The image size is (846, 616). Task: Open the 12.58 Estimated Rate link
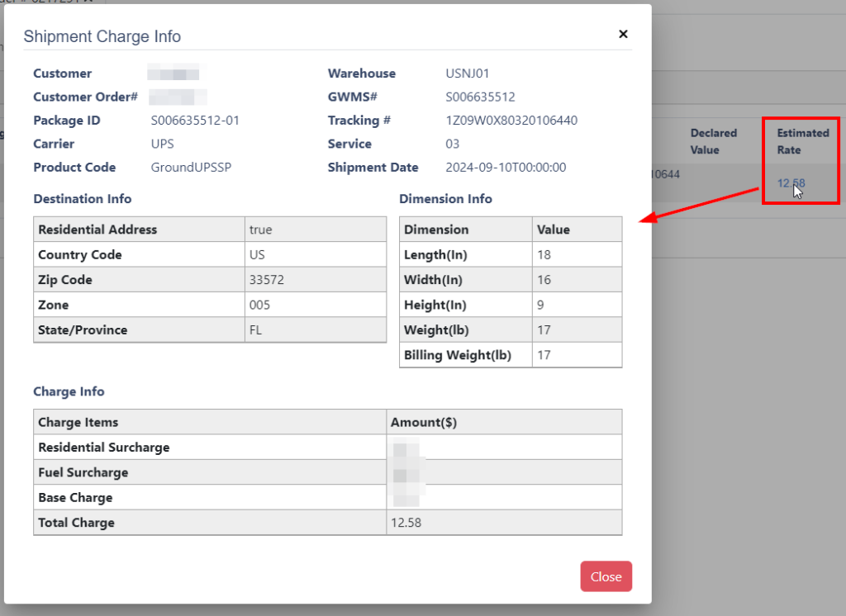(791, 182)
